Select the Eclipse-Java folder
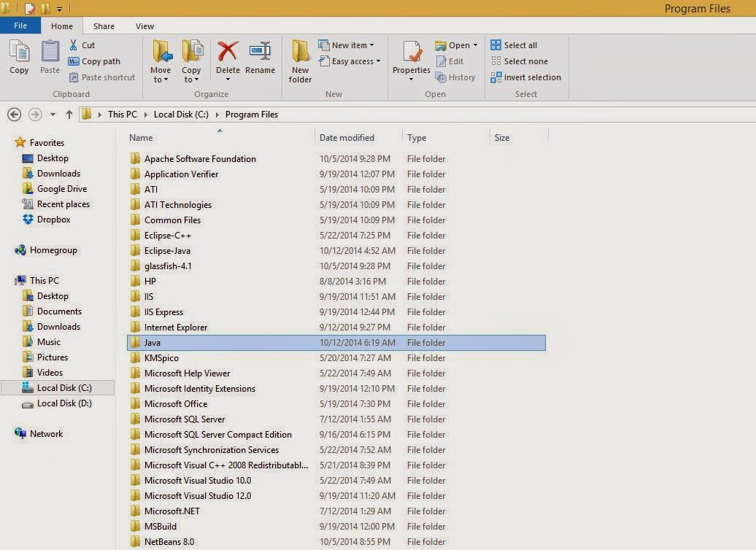Viewport: 756px width, 550px height. pyautogui.click(x=161, y=251)
